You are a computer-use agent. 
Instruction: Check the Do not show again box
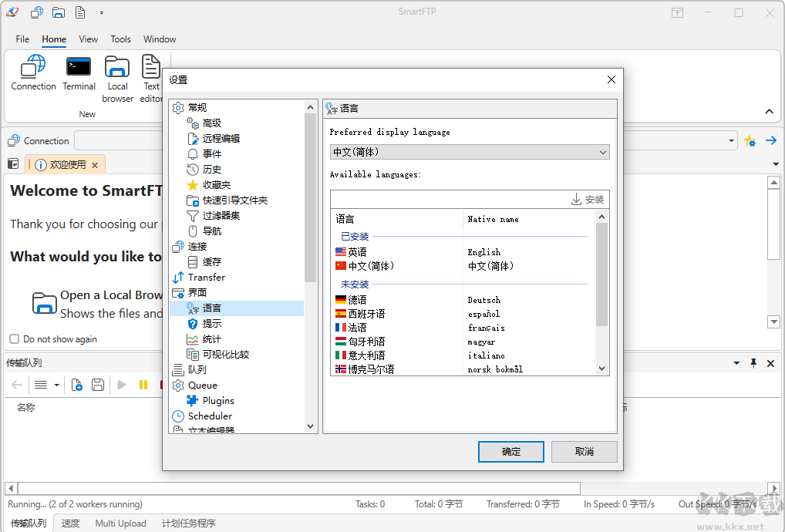coord(15,338)
